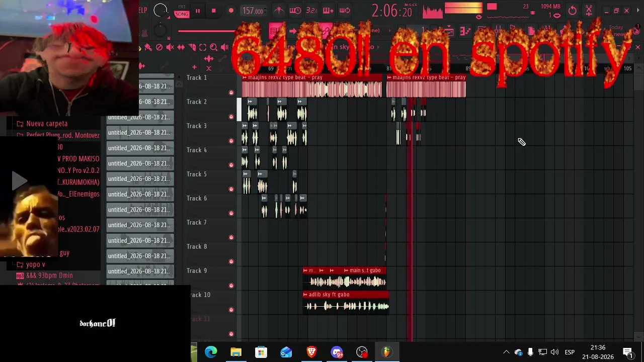Toggle the loop recording icon
This screenshot has height=362, width=644.
(x=345, y=11)
